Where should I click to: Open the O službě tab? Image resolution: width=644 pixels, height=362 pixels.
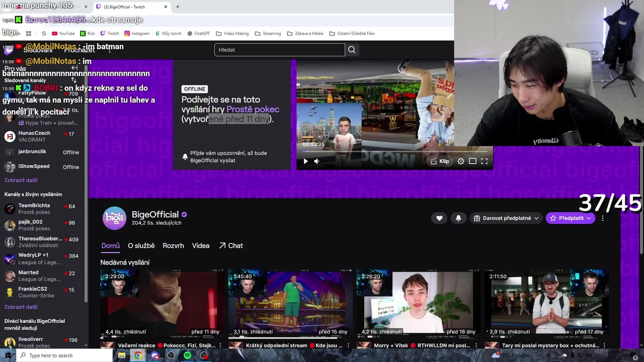click(x=141, y=246)
